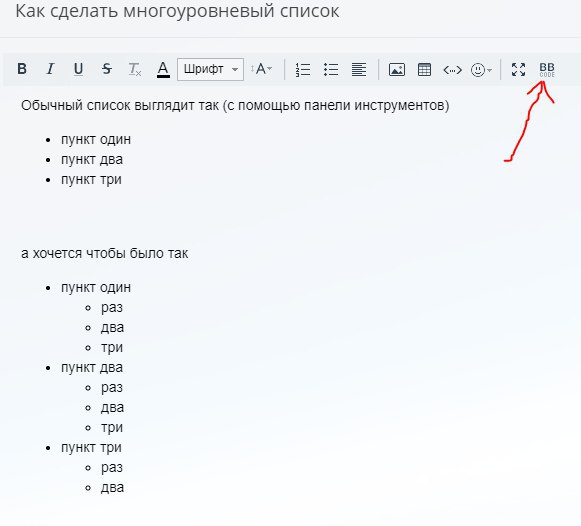581x526 pixels.
Task: Clear text formatting
Action: (135, 69)
